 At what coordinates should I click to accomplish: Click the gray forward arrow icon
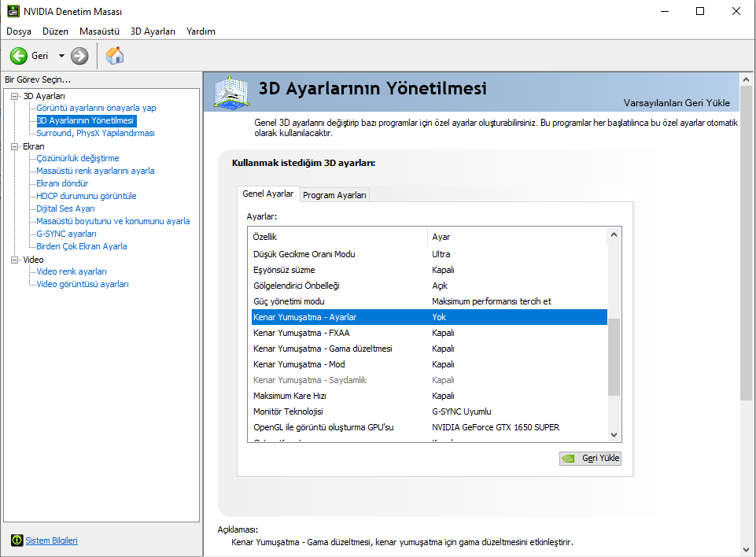click(x=79, y=56)
